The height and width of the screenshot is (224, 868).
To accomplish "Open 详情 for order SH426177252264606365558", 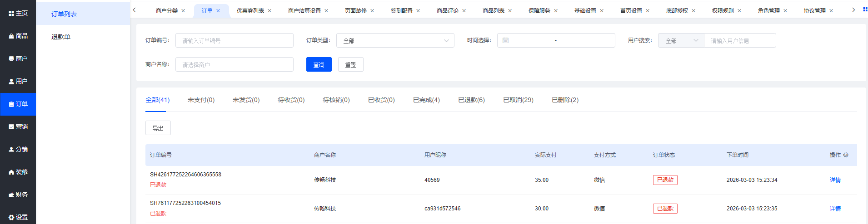I will 835,180.
